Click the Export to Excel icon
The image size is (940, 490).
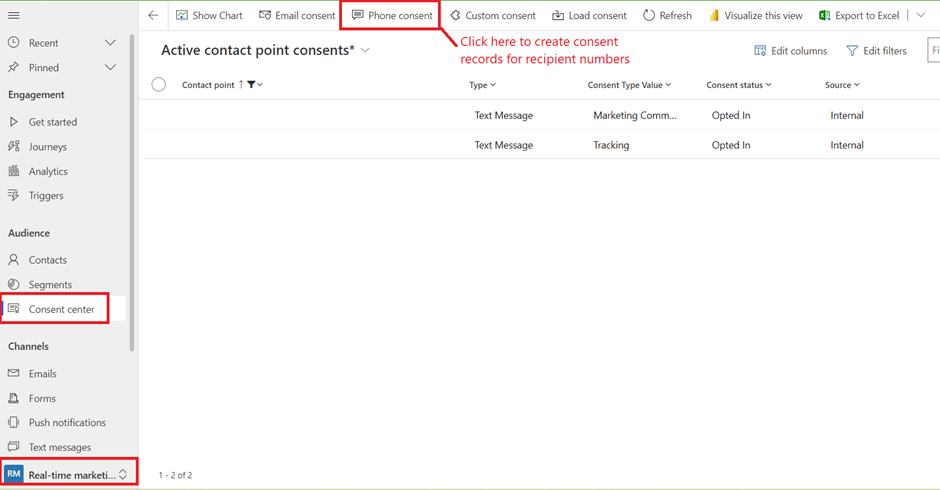click(825, 16)
